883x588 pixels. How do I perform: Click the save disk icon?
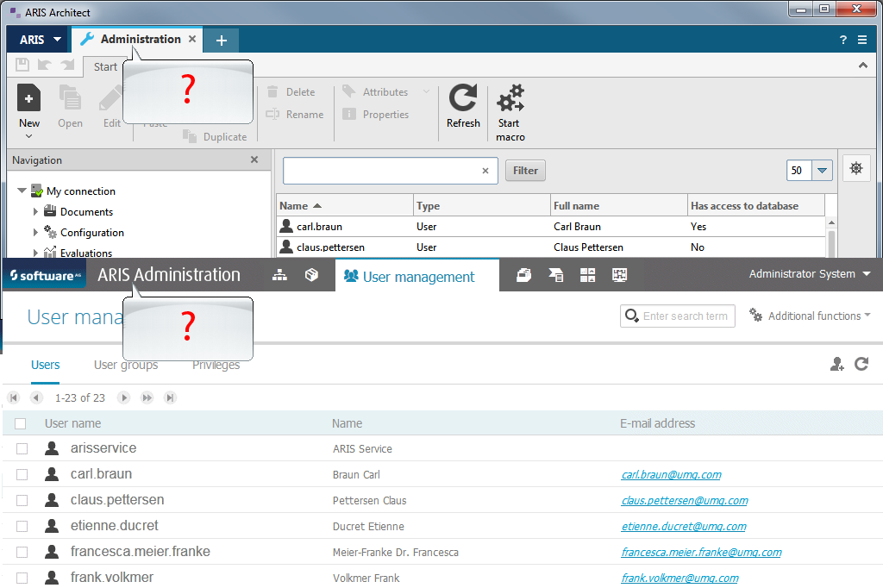click(22, 65)
